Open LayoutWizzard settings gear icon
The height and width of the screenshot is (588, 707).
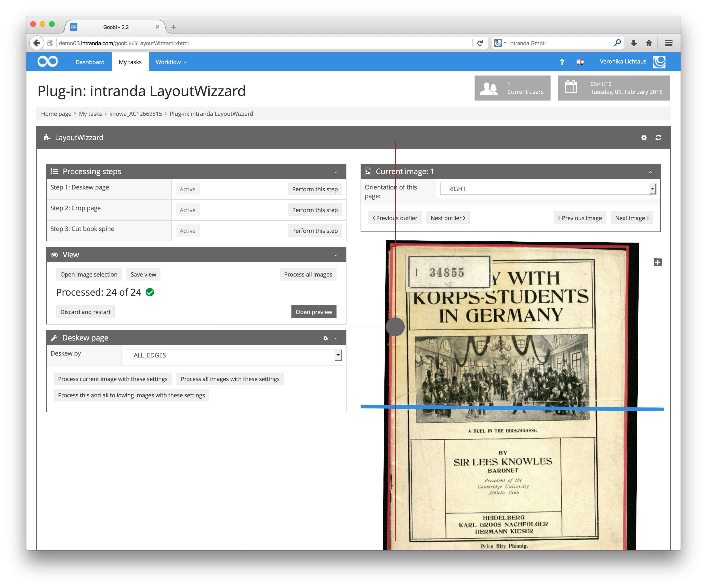(644, 138)
